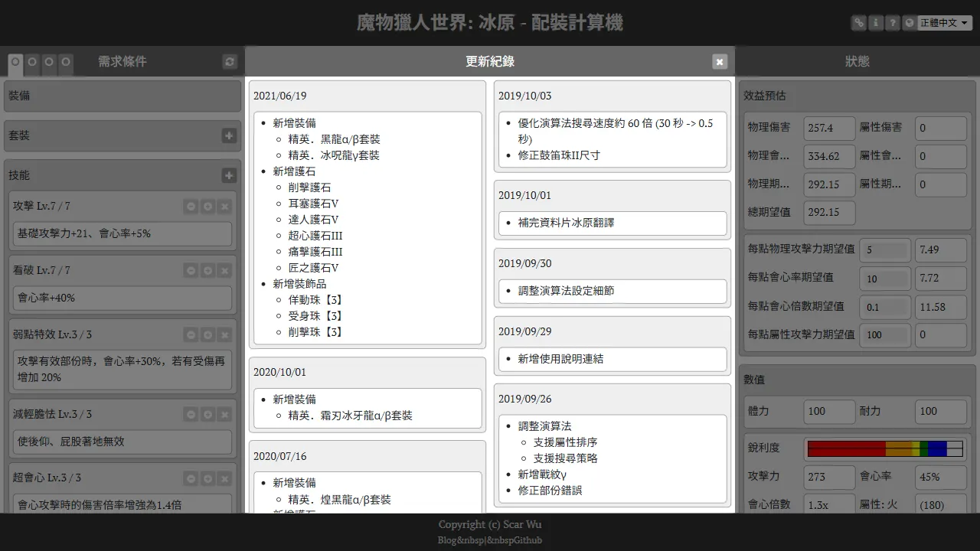This screenshot has width=980, height=551.
Task: Click the 每點物理攻擊力期望值 input showing 5
Action: 885,249
